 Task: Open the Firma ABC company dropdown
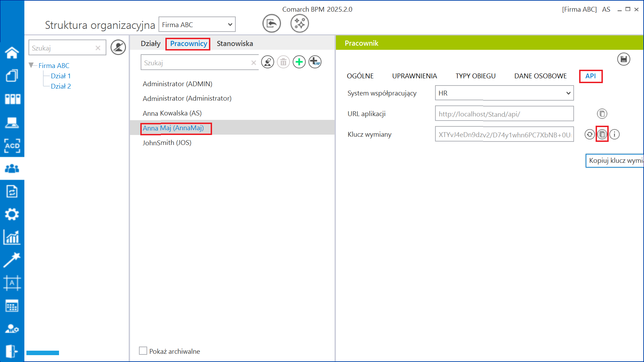(197, 24)
